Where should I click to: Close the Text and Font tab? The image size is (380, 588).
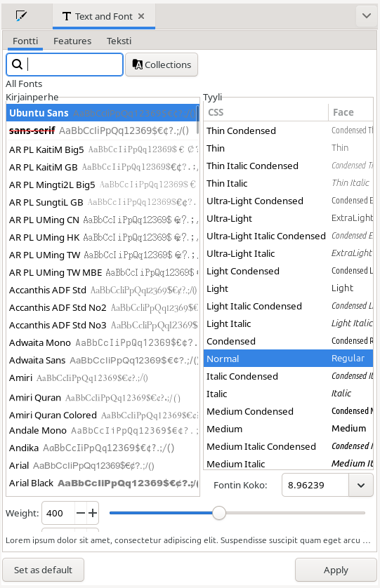click(x=141, y=16)
